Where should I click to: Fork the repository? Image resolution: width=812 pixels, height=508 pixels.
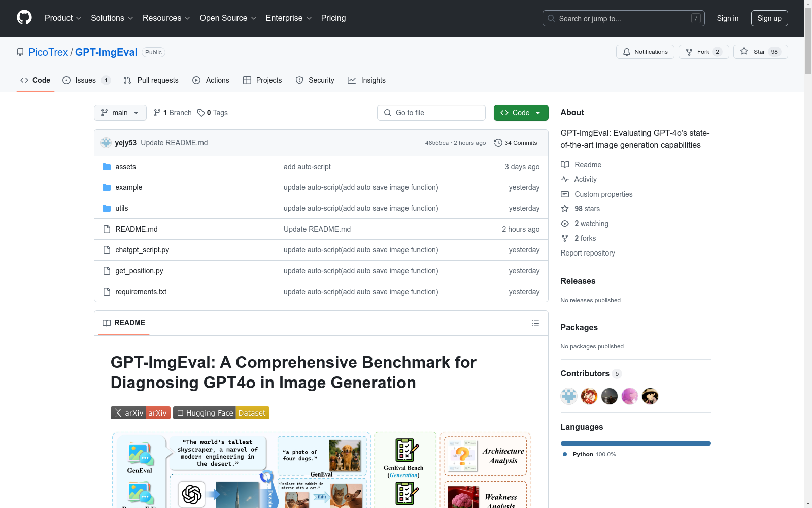coord(703,52)
